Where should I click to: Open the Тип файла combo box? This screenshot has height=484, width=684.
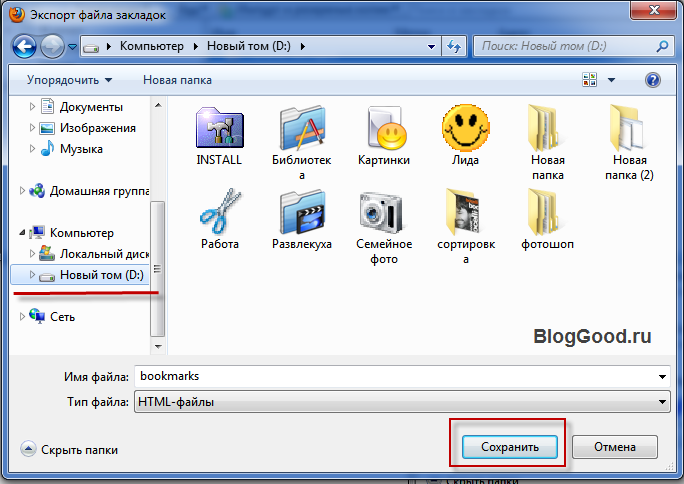pos(402,402)
